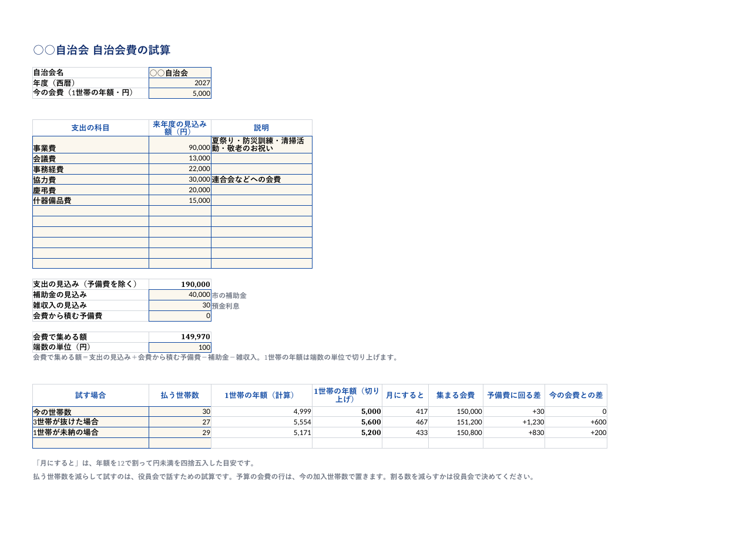
Task: Select the 試す場合 column header
Action: [x=90, y=396]
